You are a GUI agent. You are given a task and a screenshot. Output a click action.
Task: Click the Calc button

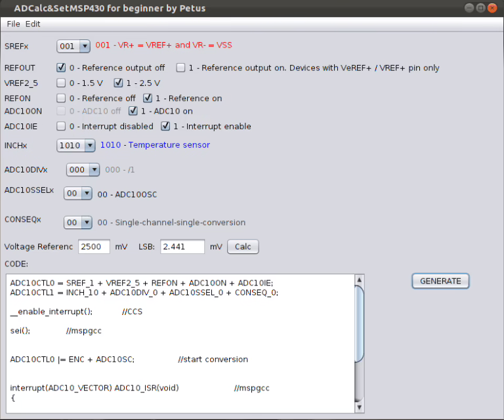[243, 247]
